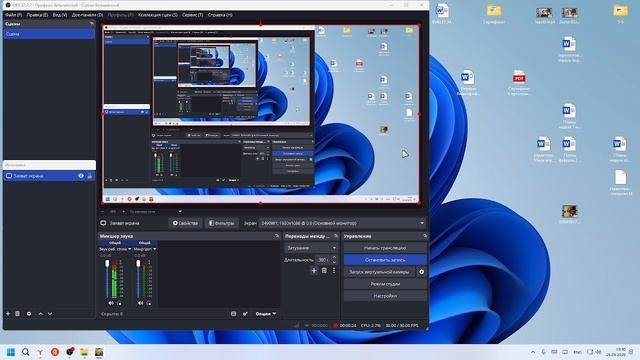Open transition three-dots options
This screenshot has width=640, height=360.
pyautogui.click(x=334, y=270)
